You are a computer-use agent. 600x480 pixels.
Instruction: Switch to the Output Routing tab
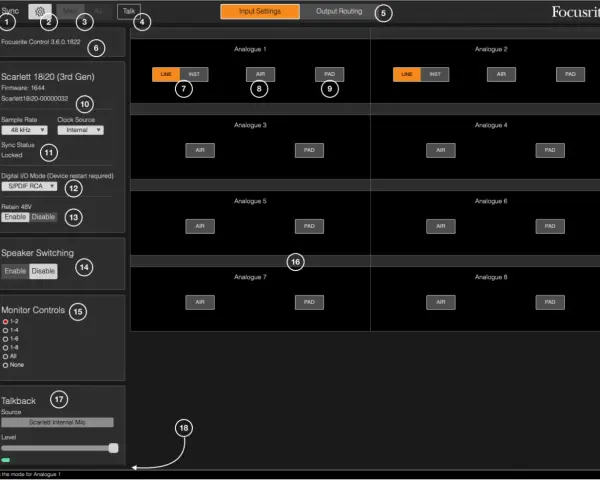(339, 11)
